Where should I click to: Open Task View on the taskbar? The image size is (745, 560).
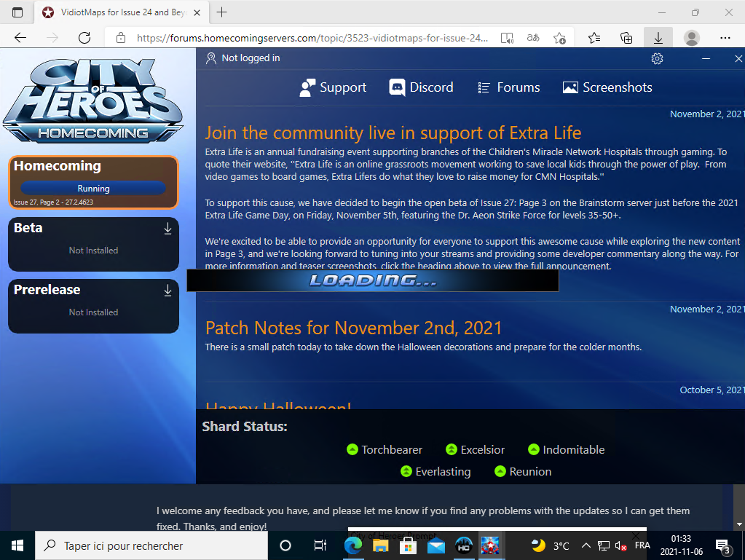pyautogui.click(x=320, y=545)
